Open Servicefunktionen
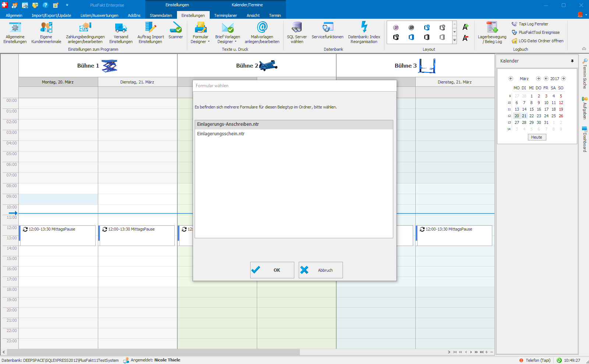 pos(327,30)
